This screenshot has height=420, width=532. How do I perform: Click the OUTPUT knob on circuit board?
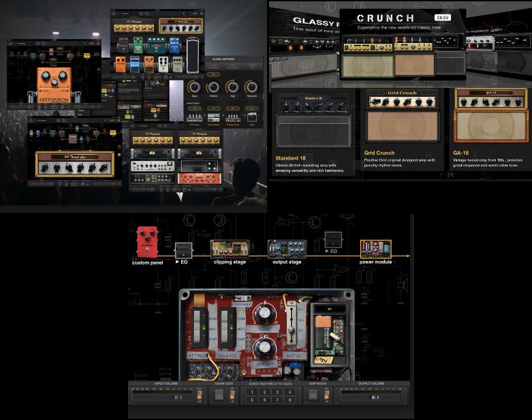point(265,348)
